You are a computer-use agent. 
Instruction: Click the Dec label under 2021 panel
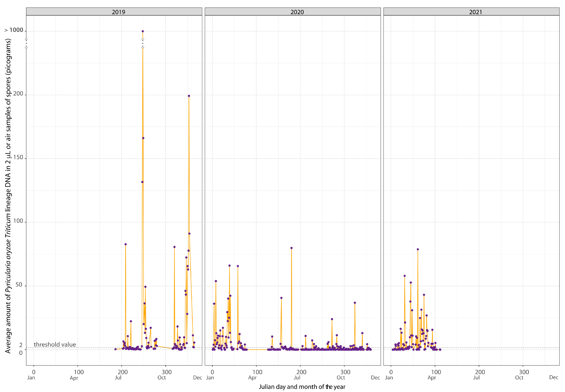pyautogui.click(x=553, y=377)
